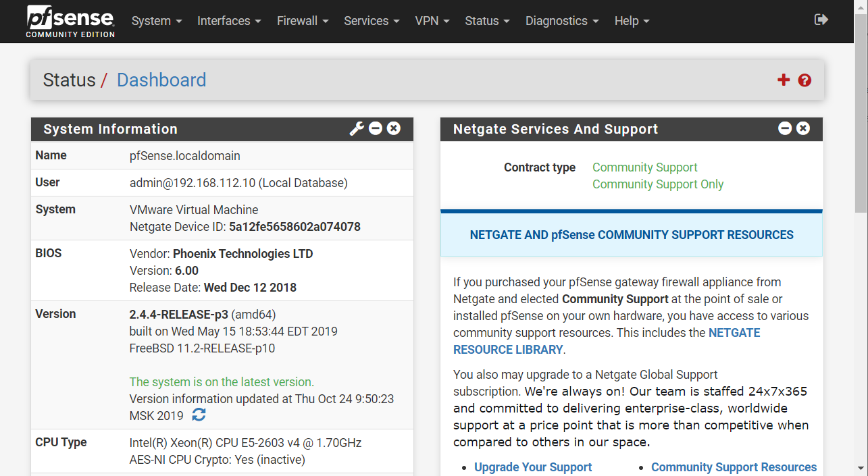Expand the Firewall menu
The height and width of the screenshot is (476, 868).
click(x=303, y=21)
